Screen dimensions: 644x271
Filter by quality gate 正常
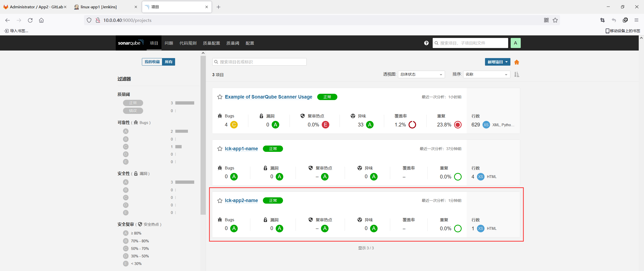133,103
